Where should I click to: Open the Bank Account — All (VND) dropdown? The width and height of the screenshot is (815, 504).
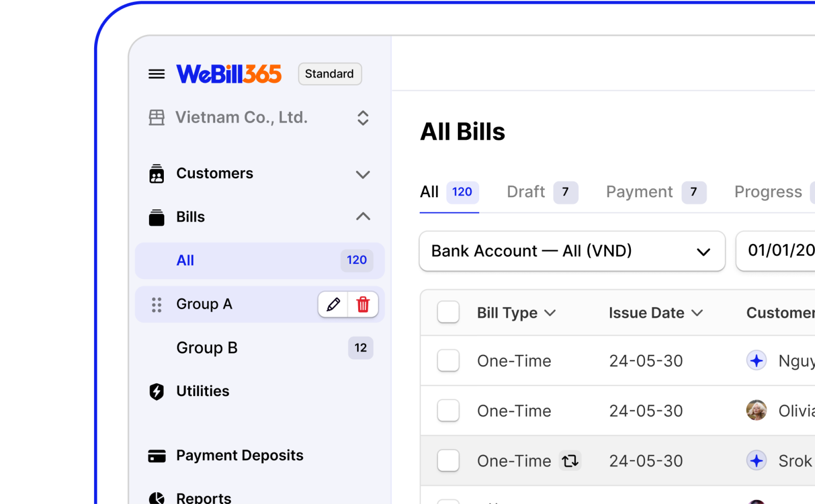pos(570,251)
